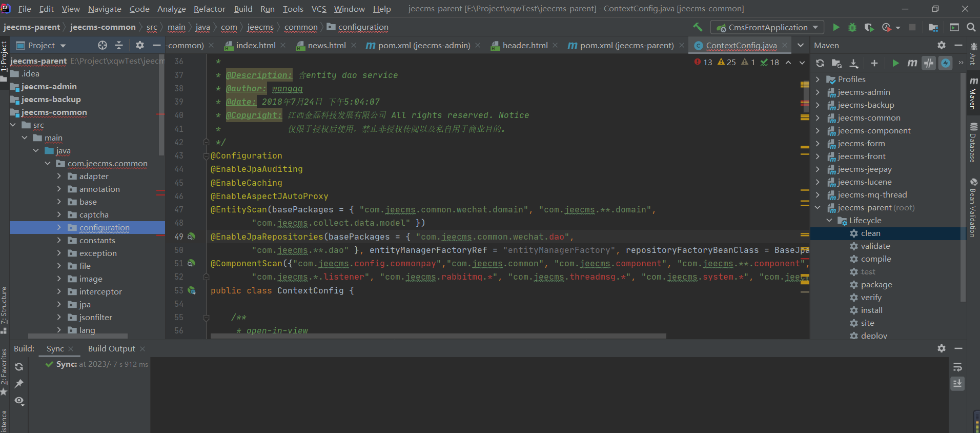Download Sources and Documentation in Maven panel
The width and height of the screenshot is (980, 433).
point(854,63)
